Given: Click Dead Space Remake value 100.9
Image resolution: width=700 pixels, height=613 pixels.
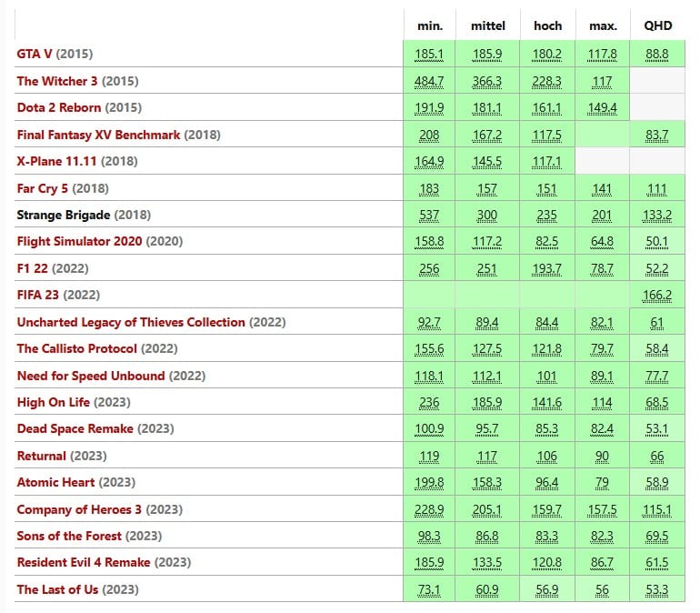Looking at the screenshot, I should click(429, 429).
